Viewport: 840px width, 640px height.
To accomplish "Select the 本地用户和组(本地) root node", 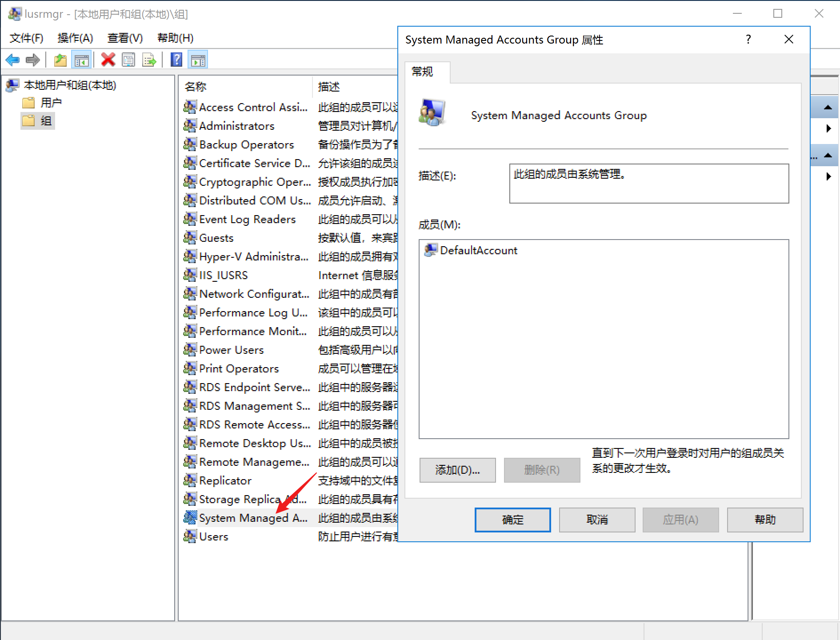I will (x=69, y=85).
